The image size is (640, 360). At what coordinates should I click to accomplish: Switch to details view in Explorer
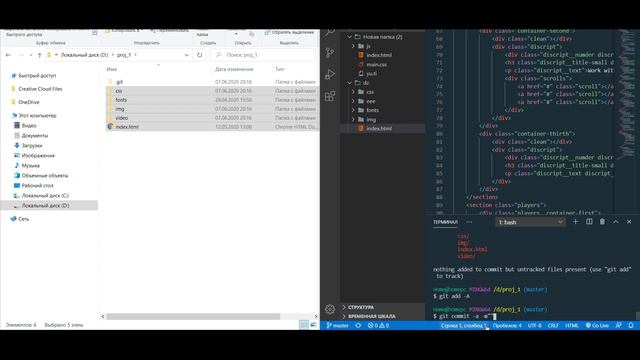tap(304, 325)
